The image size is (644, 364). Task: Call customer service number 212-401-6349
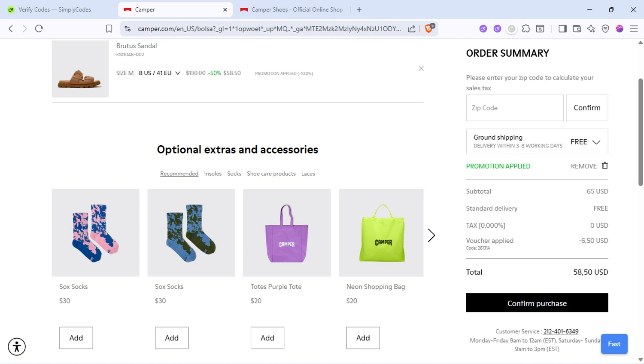click(560, 331)
